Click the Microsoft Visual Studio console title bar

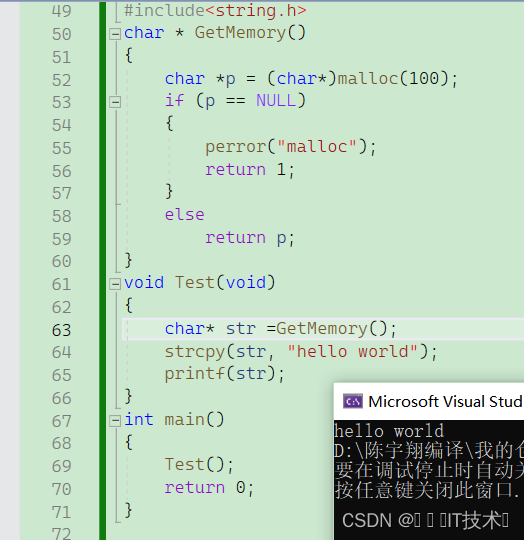point(429,401)
